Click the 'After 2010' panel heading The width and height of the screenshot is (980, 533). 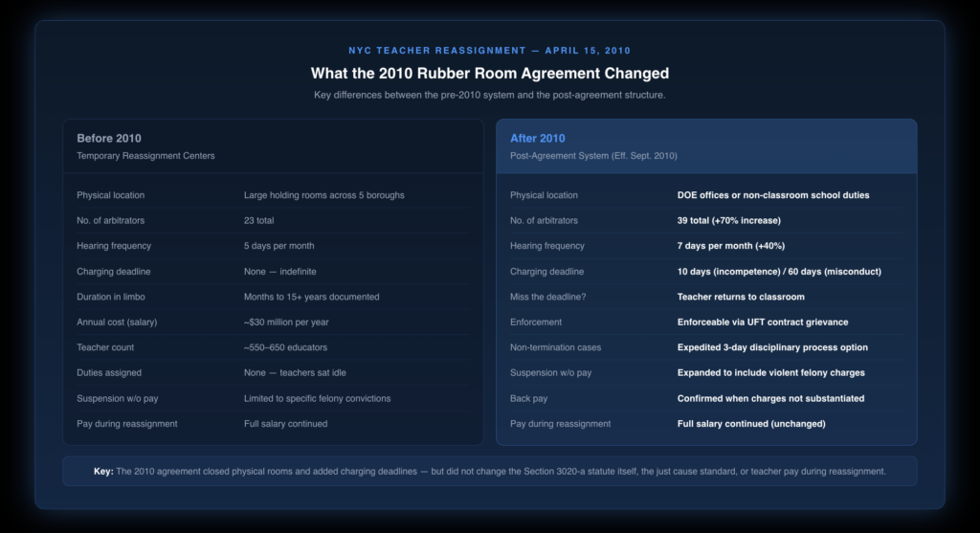click(537, 139)
